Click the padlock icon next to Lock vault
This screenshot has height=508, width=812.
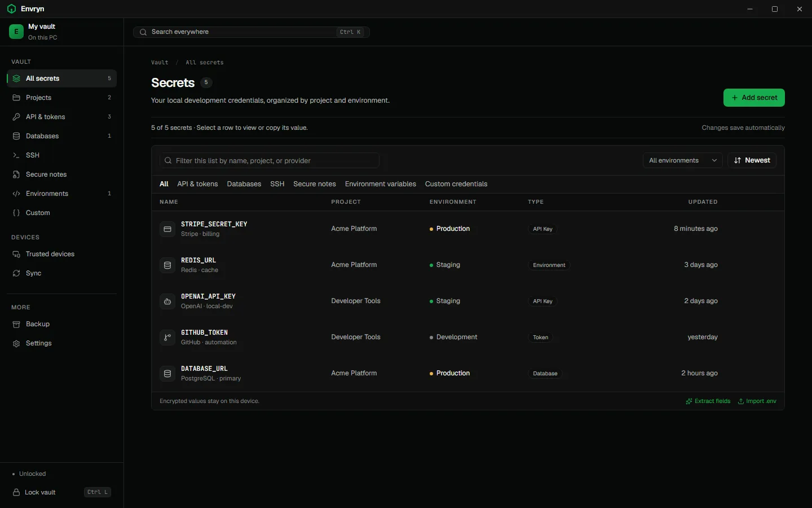(x=16, y=492)
